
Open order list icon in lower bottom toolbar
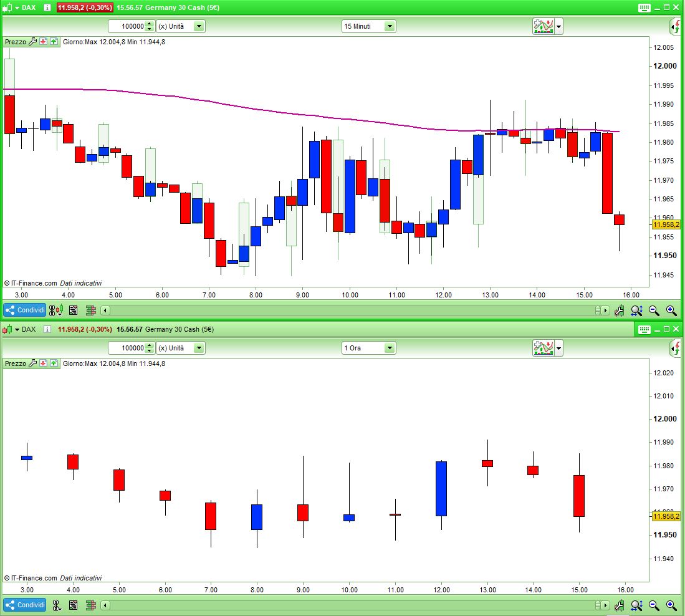pyautogui.click(x=74, y=605)
